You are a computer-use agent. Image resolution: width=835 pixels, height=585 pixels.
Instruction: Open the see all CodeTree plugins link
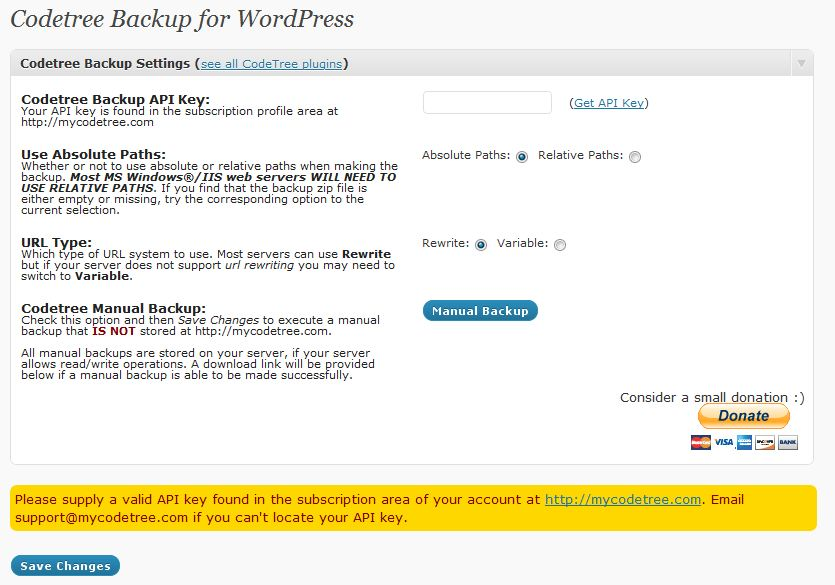(272, 64)
